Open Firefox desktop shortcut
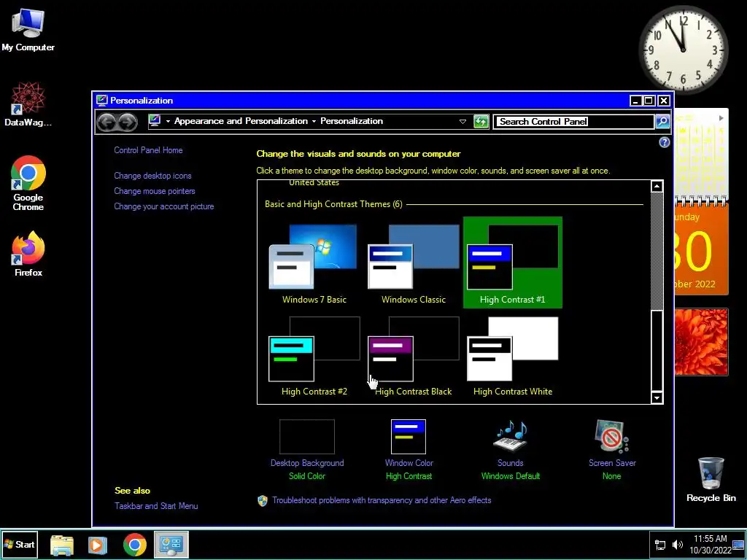747x560 pixels. [28, 254]
